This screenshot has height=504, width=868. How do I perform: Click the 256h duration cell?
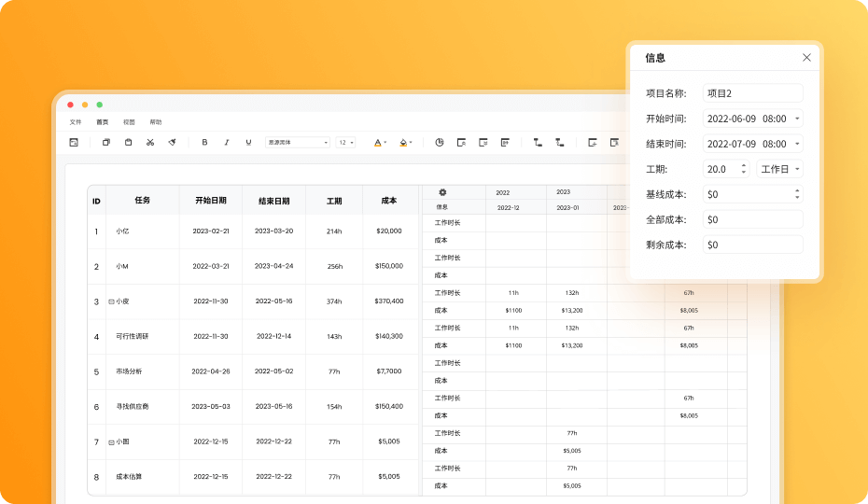(x=334, y=266)
